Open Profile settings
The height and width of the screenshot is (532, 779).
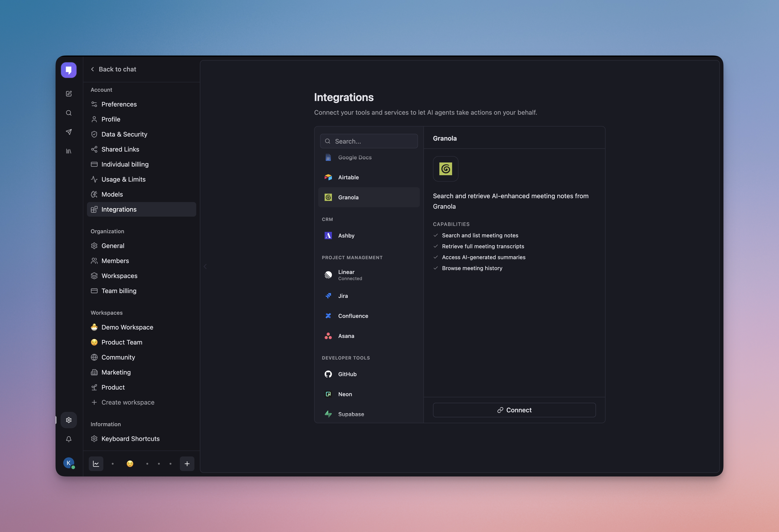tap(141, 119)
